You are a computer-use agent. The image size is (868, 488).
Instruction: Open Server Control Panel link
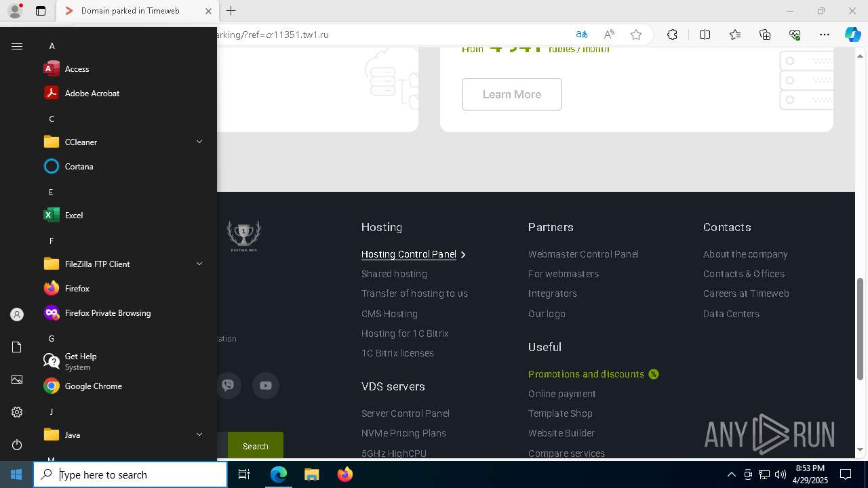click(406, 413)
